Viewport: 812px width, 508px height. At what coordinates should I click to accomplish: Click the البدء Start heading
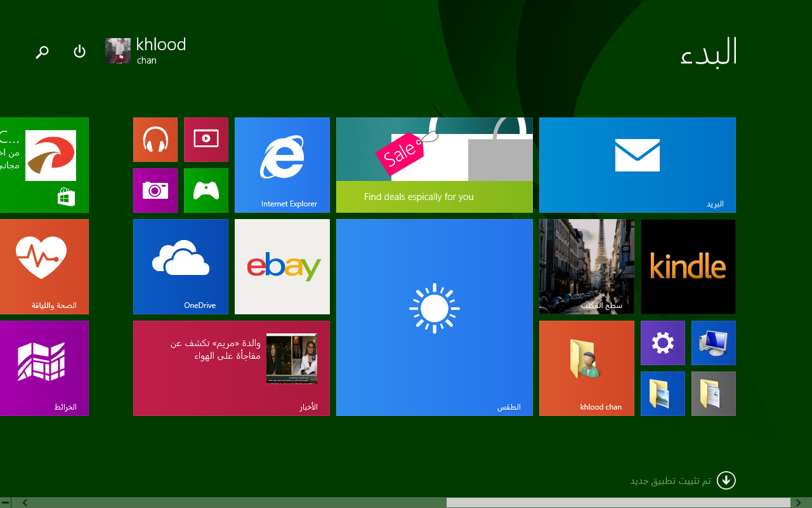(709, 53)
